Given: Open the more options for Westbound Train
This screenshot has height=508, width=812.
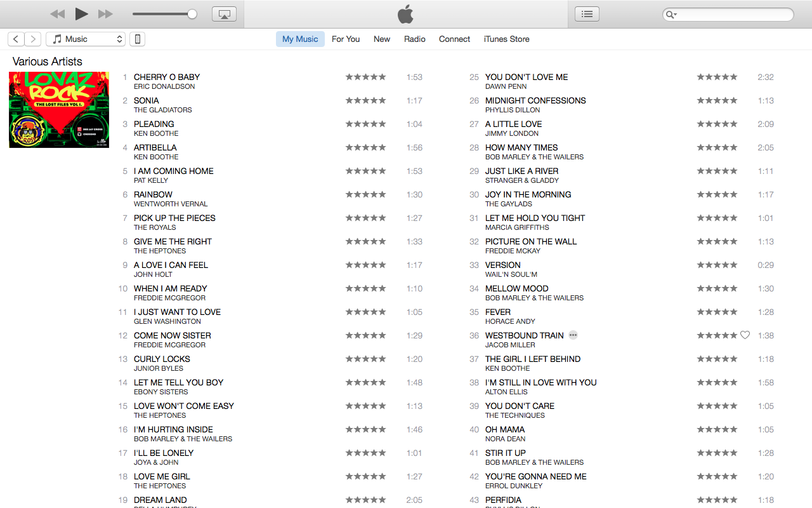Looking at the screenshot, I should 573,335.
